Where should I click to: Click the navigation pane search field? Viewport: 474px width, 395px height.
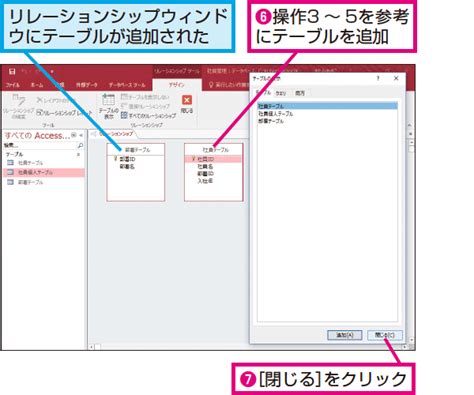pyautogui.click(x=40, y=146)
